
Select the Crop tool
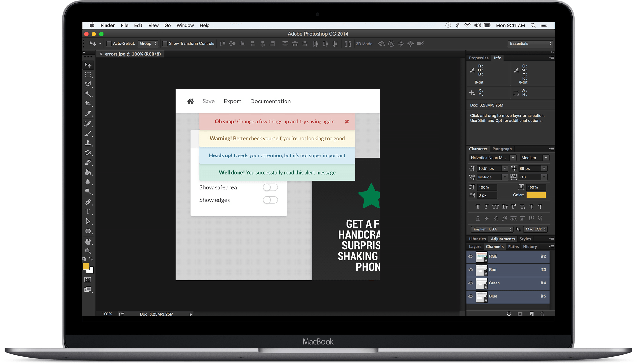pyautogui.click(x=88, y=104)
